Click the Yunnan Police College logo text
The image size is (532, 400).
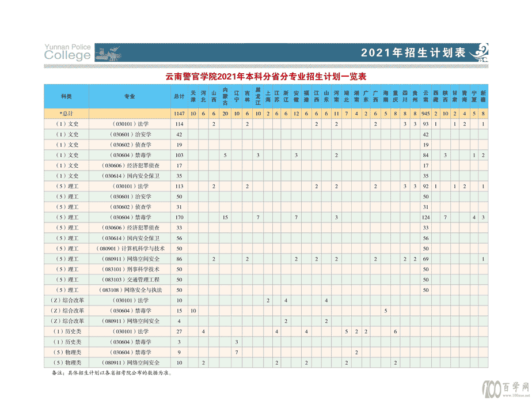pyautogui.click(x=67, y=52)
